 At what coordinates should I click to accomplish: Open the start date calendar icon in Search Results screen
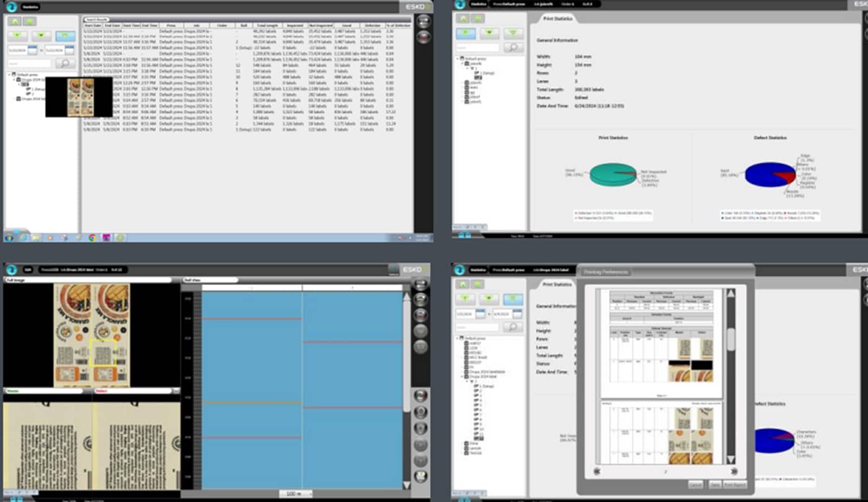(x=34, y=50)
